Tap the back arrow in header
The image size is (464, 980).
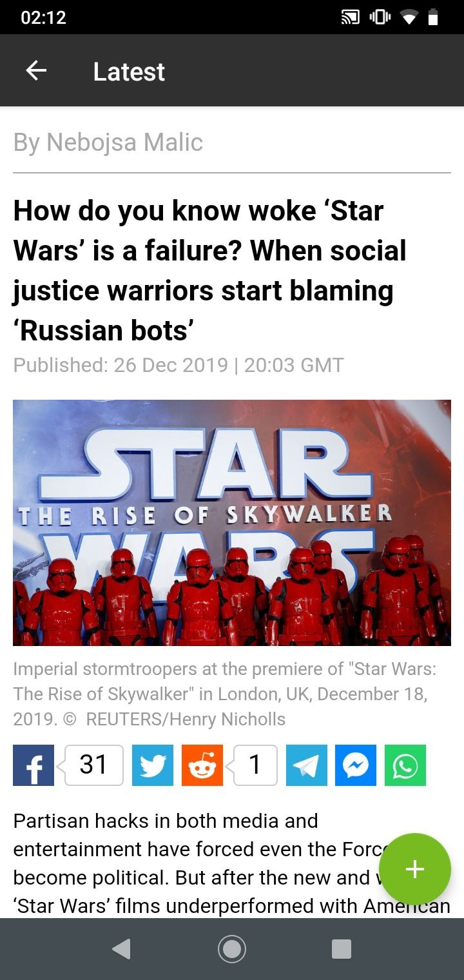pyautogui.click(x=36, y=71)
